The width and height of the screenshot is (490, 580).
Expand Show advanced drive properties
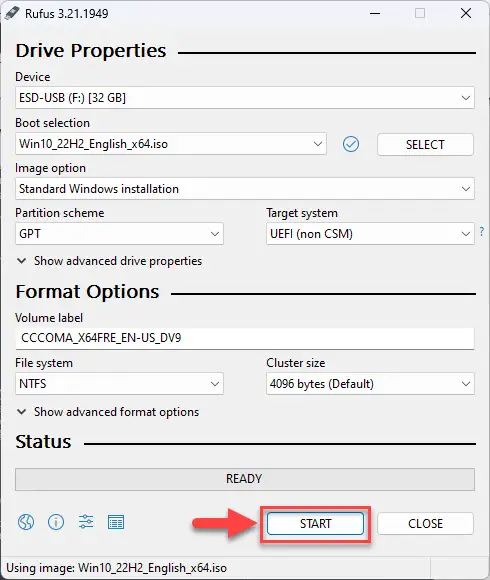point(109,261)
